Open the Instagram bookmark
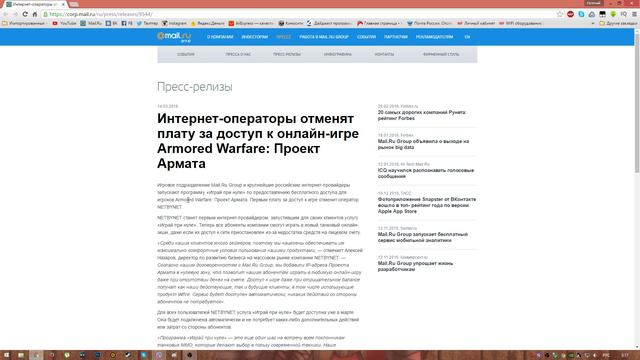 (x=174, y=23)
